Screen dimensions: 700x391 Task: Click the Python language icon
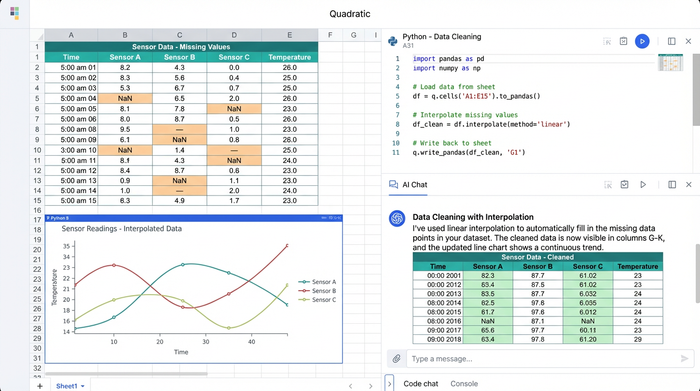pyautogui.click(x=393, y=41)
